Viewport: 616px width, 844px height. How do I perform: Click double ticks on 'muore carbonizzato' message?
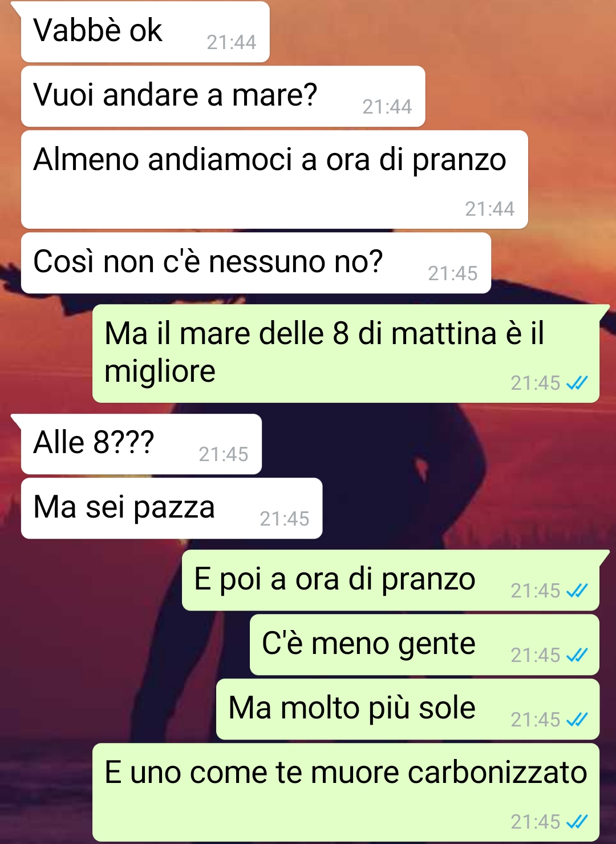[x=577, y=822]
